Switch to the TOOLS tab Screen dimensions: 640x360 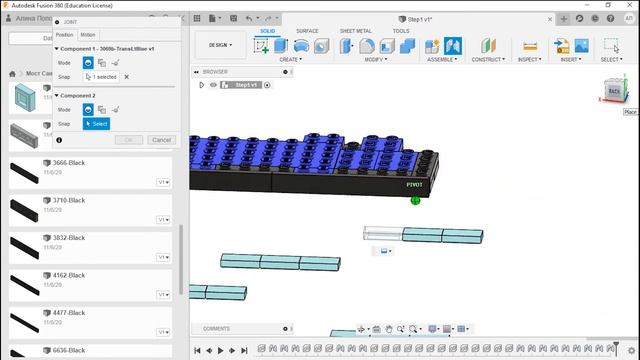click(401, 31)
